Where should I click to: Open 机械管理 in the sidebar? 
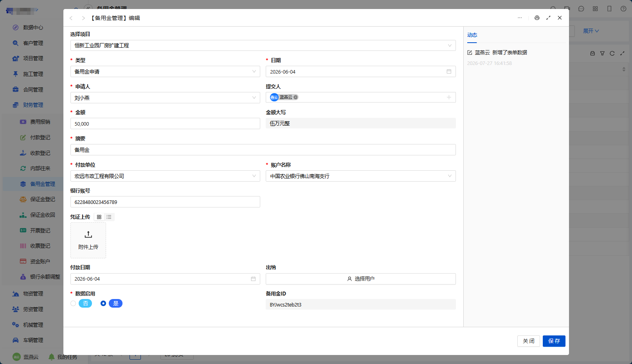[x=33, y=325]
